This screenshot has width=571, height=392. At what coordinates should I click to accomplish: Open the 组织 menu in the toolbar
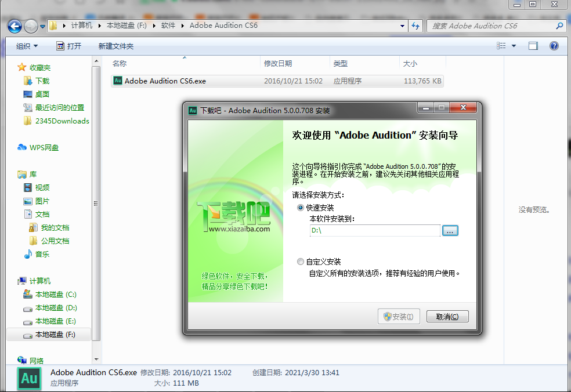point(27,46)
